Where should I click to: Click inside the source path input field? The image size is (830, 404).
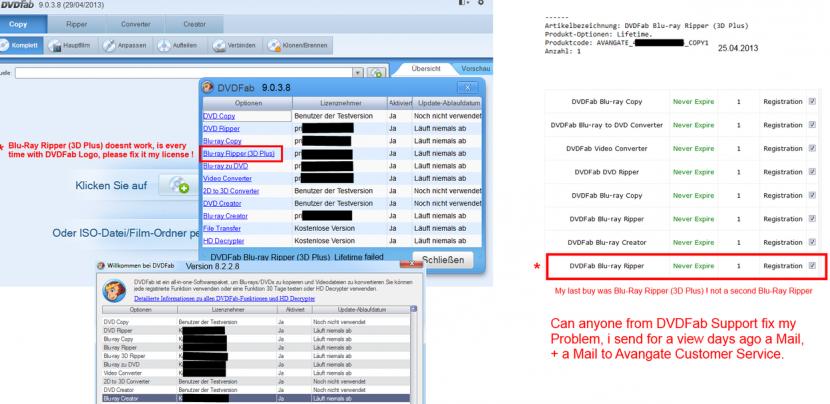[184, 73]
